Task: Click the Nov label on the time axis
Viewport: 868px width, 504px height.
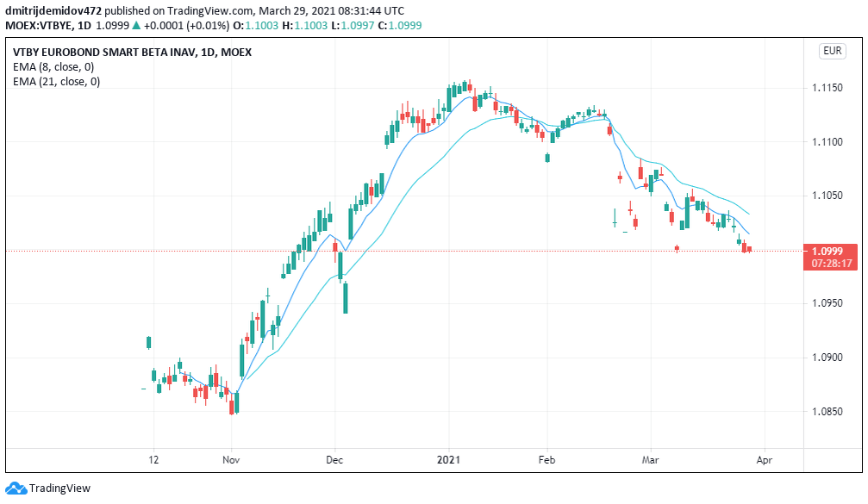Action: 231,460
